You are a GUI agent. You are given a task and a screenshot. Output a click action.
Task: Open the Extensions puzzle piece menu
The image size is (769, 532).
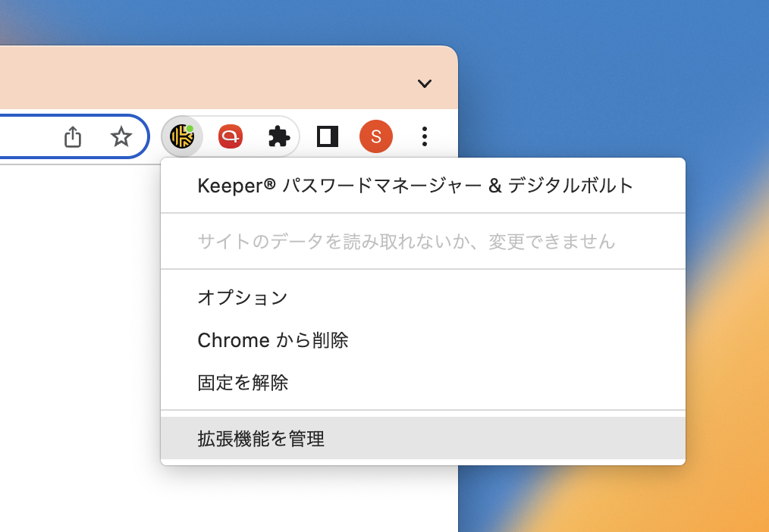pos(279,136)
